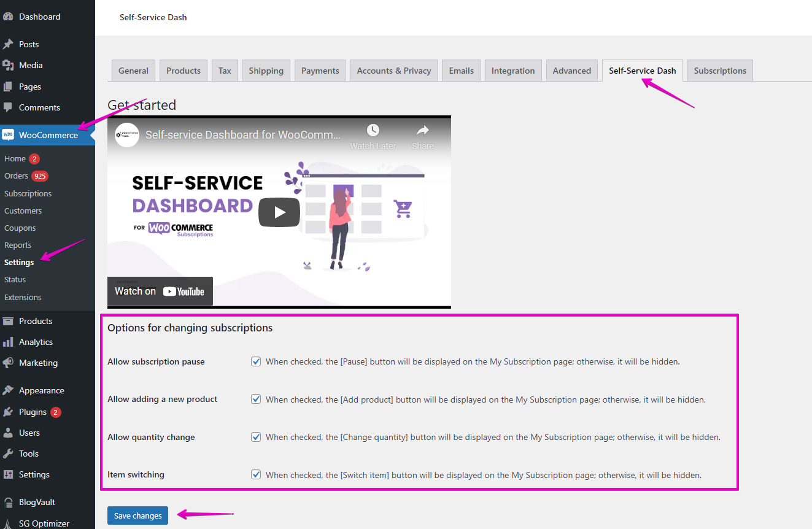Image resolution: width=812 pixels, height=529 pixels.
Task: Click the Posts pushpin icon
Action: point(8,44)
